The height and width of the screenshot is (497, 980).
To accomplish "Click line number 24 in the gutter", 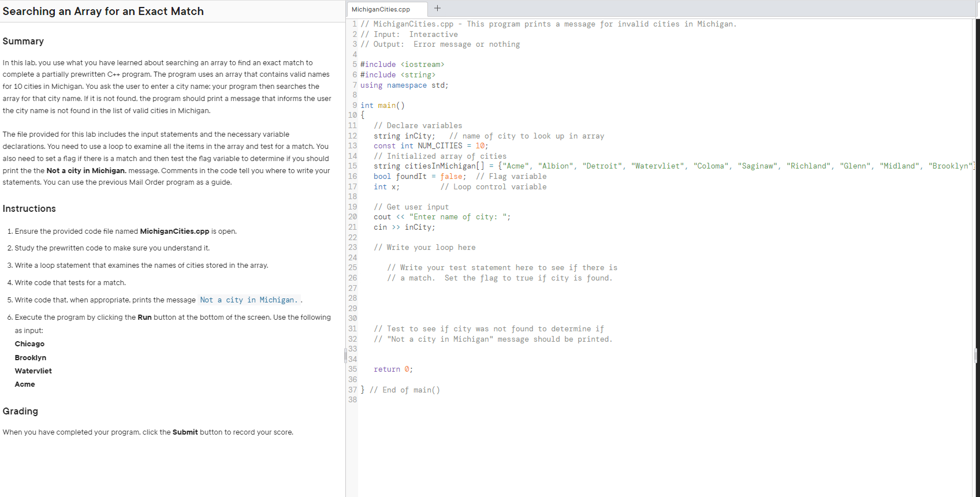I will 352,257.
